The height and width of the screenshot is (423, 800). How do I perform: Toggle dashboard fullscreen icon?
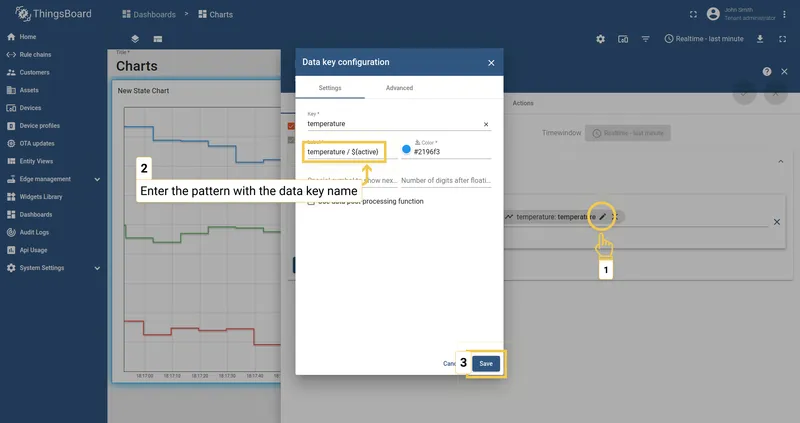coord(782,39)
